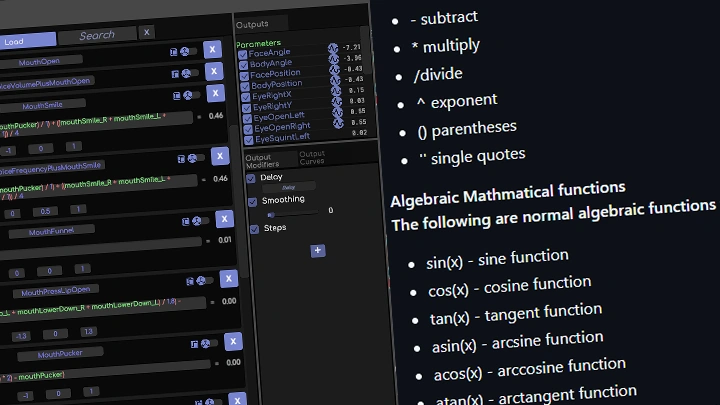The image size is (720, 405).
Task: Toggle the round switch on VoiceVolumePlusMouthOpen row
Action: point(190,73)
